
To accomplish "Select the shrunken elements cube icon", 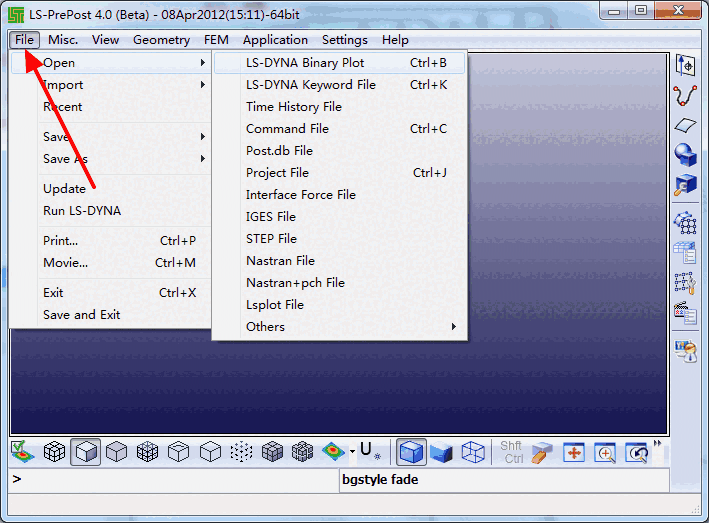I will coord(272,452).
